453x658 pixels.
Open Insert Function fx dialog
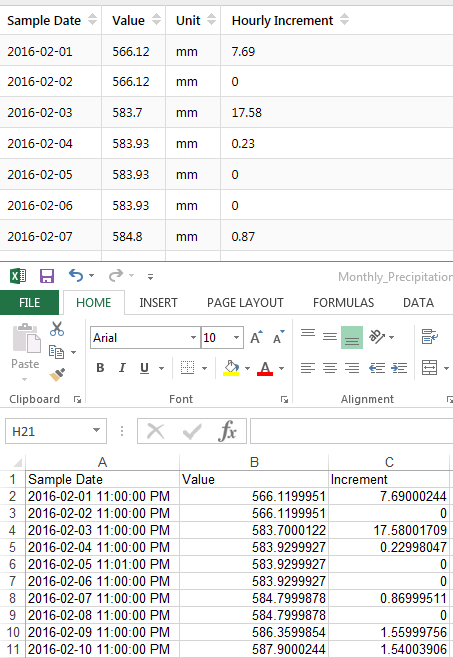point(227,431)
